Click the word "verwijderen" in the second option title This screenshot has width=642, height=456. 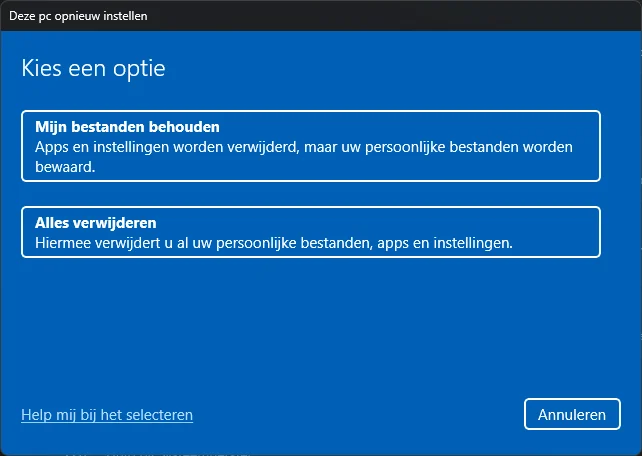point(115,223)
